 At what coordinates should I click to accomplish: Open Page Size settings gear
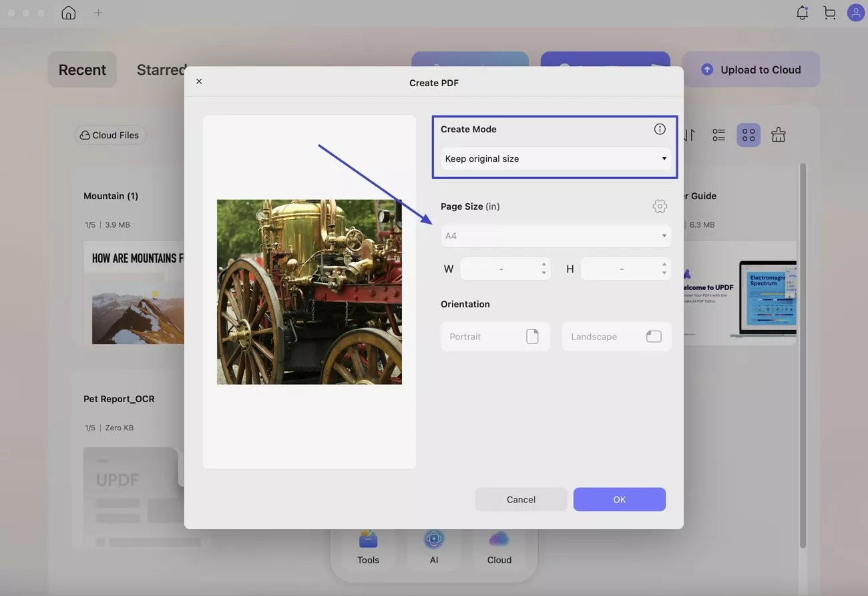click(x=660, y=206)
